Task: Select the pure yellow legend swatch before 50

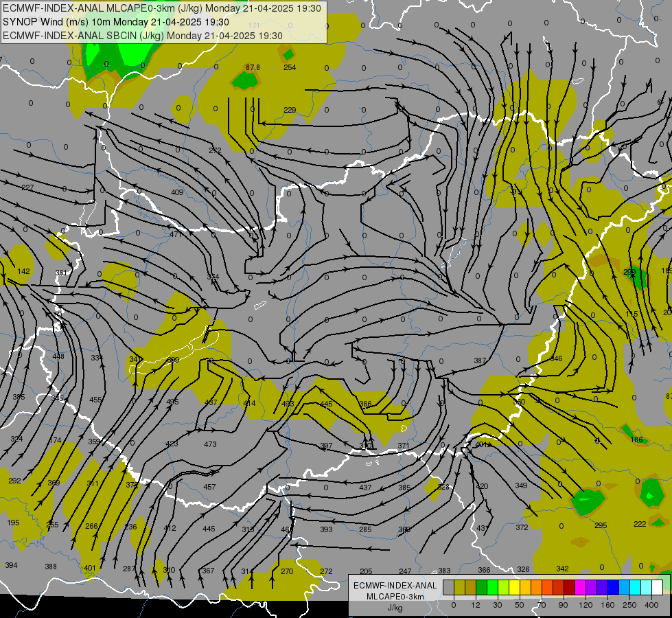Action: click(514, 587)
